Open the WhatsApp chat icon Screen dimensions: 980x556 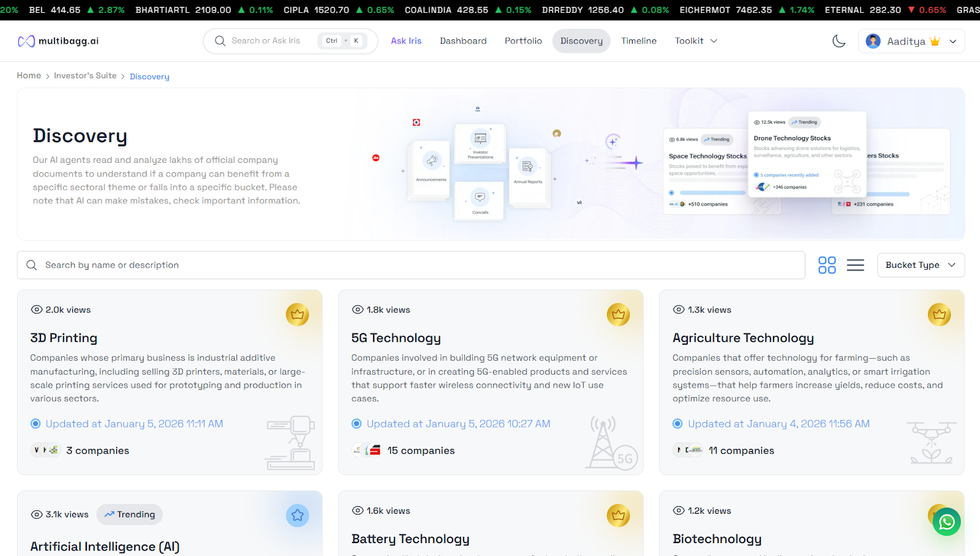pyautogui.click(x=946, y=522)
